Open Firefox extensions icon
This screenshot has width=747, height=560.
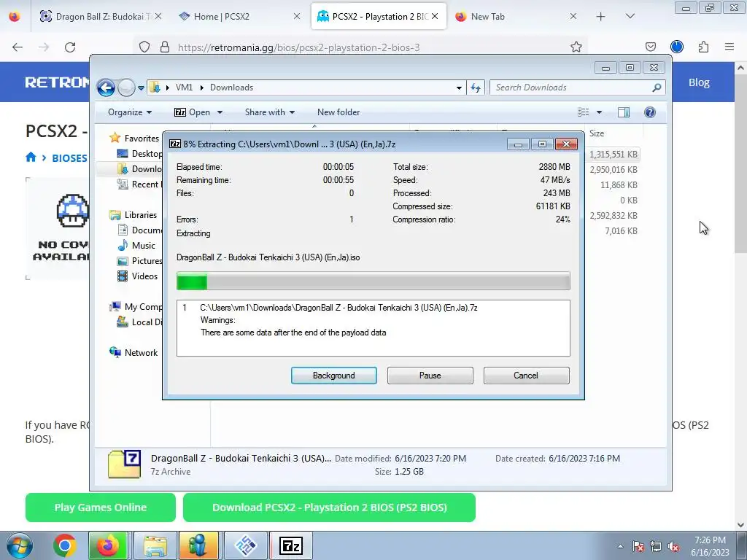pyautogui.click(x=703, y=47)
